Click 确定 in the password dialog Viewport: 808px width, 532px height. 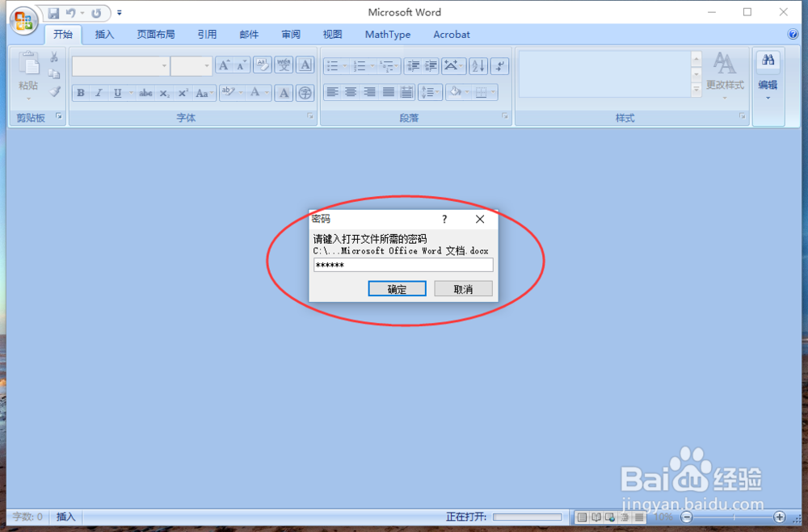(397, 289)
